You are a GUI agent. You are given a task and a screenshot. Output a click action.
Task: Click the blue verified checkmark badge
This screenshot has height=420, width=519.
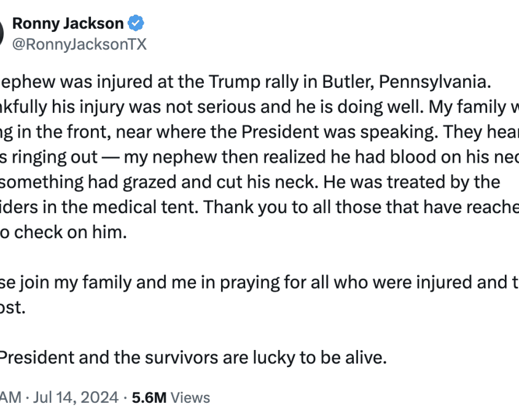[136, 23]
